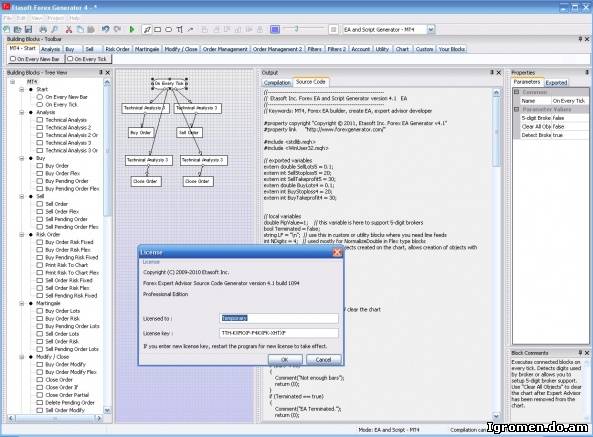Select the arrow pointer tool
The height and width of the screenshot is (437, 593).
click(191, 29)
